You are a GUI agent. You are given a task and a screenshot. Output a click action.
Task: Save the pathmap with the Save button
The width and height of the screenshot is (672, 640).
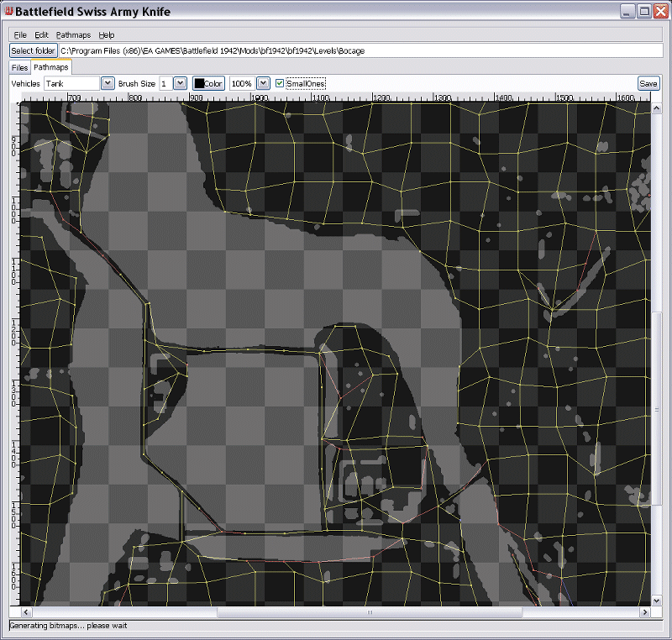[648, 83]
